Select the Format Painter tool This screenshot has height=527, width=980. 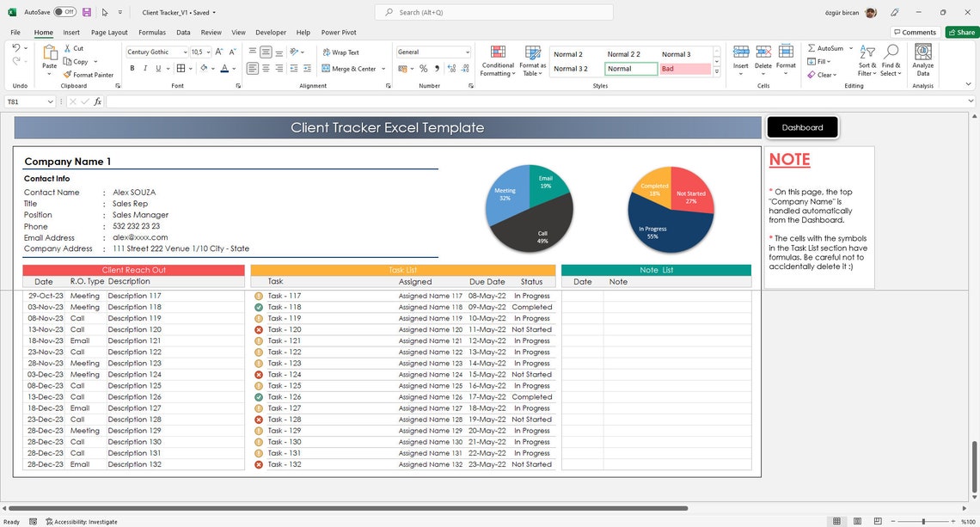tap(87, 75)
